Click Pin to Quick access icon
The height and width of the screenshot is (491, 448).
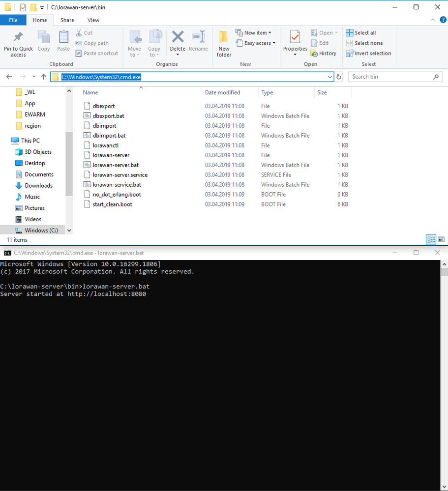coord(18,37)
